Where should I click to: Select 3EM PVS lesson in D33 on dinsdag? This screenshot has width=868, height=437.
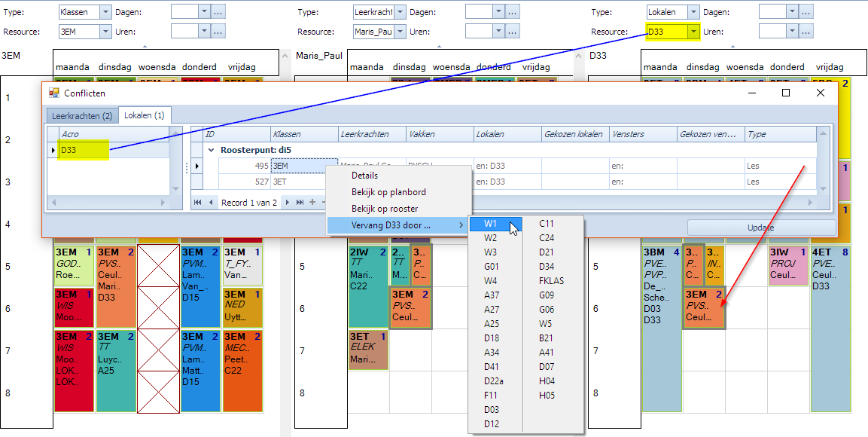116,286
